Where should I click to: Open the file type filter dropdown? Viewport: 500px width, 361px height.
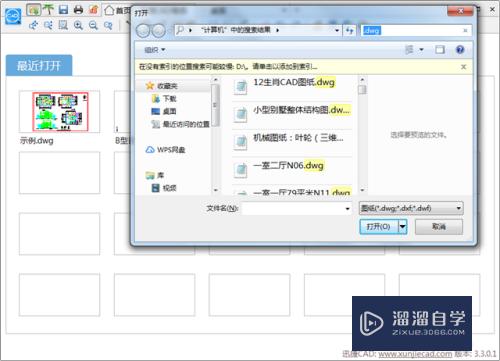click(x=411, y=208)
